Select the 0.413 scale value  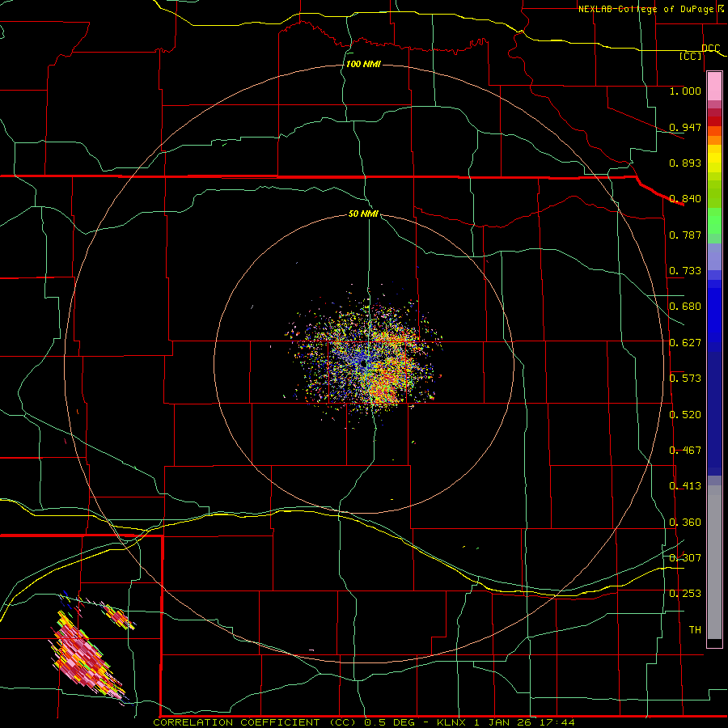[685, 486]
